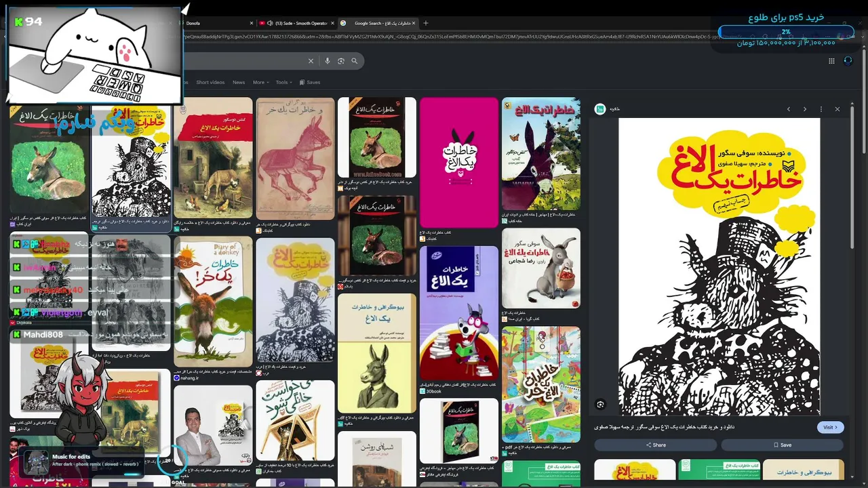Close the image preview panel
868x488 pixels.
[837, 109]
